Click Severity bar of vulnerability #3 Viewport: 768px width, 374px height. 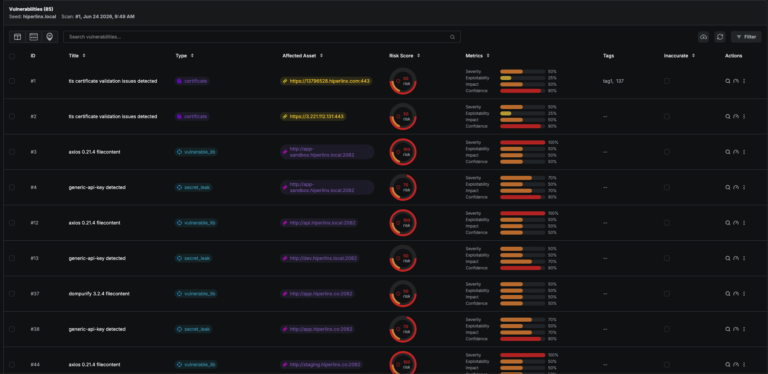523,142
